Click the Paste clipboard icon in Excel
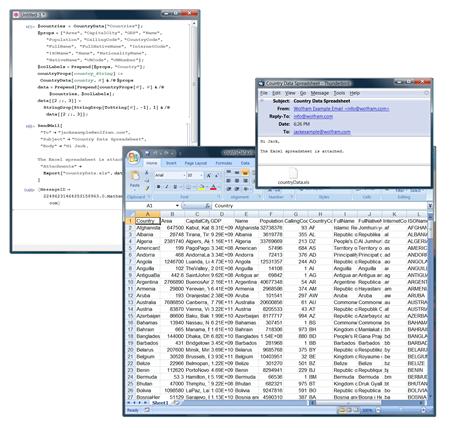 click(135, 175)
